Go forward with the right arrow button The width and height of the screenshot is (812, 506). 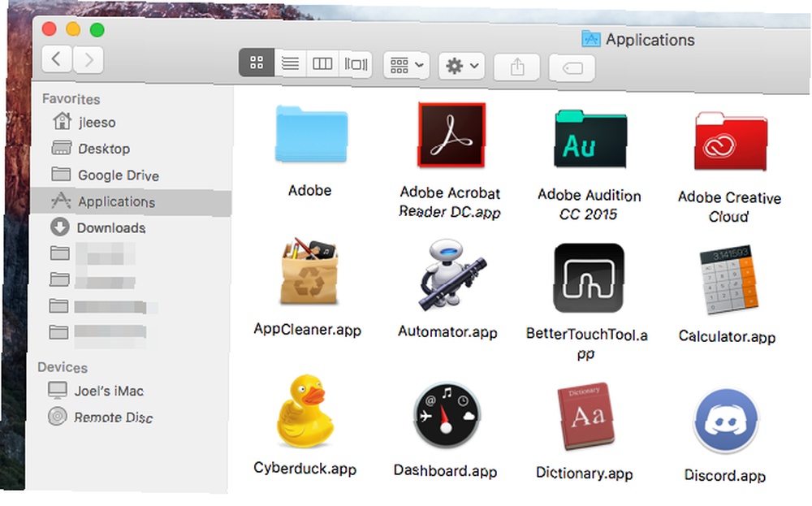click(x=88, y=60)
